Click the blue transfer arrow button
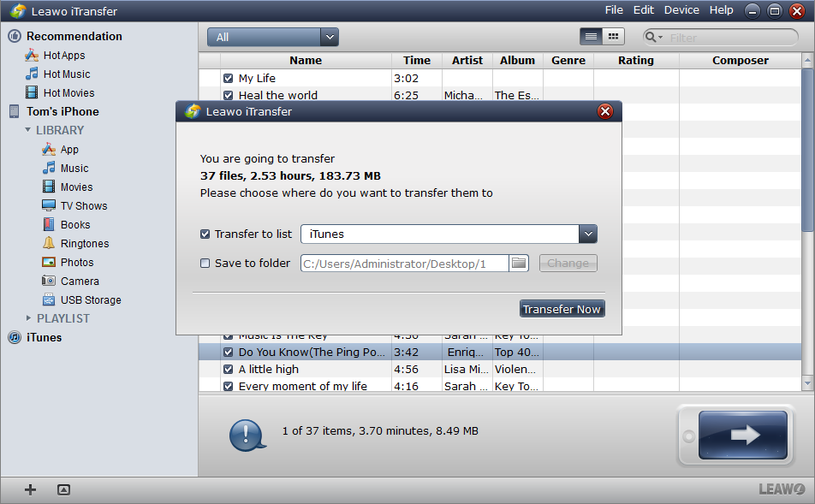The width and height of the screenshot is (815, 504). point(743,435)
